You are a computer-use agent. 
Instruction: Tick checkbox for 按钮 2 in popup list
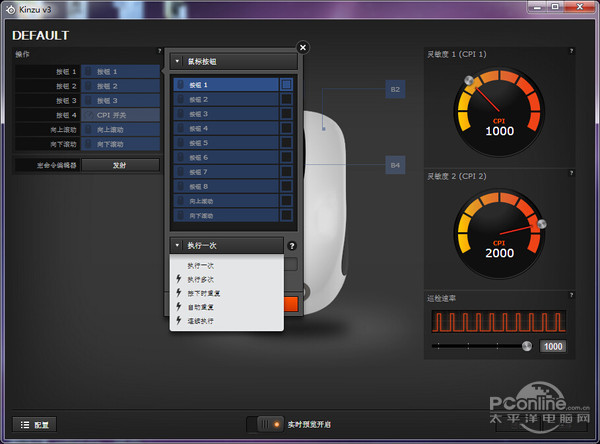pos(286,99)
